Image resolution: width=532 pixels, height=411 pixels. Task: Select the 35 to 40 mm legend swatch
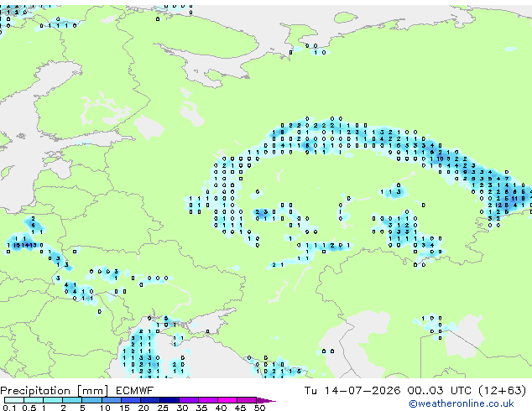[x=208, y=400]
